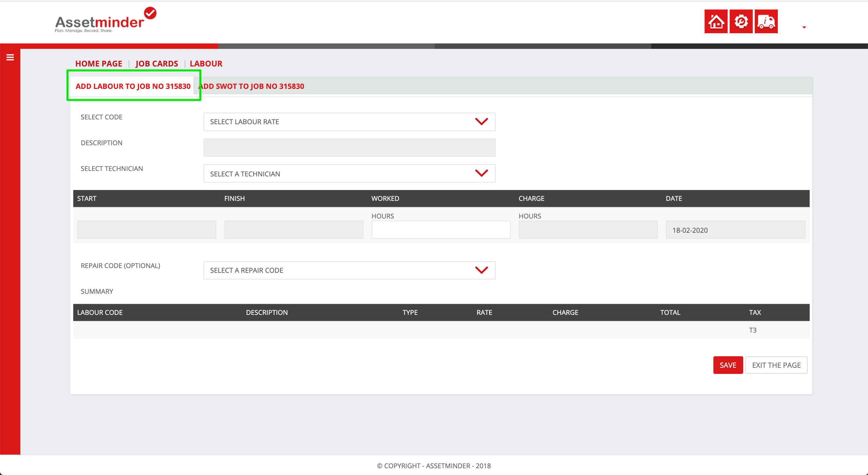Open the Select a Technician dropdown

coord(349,174)
